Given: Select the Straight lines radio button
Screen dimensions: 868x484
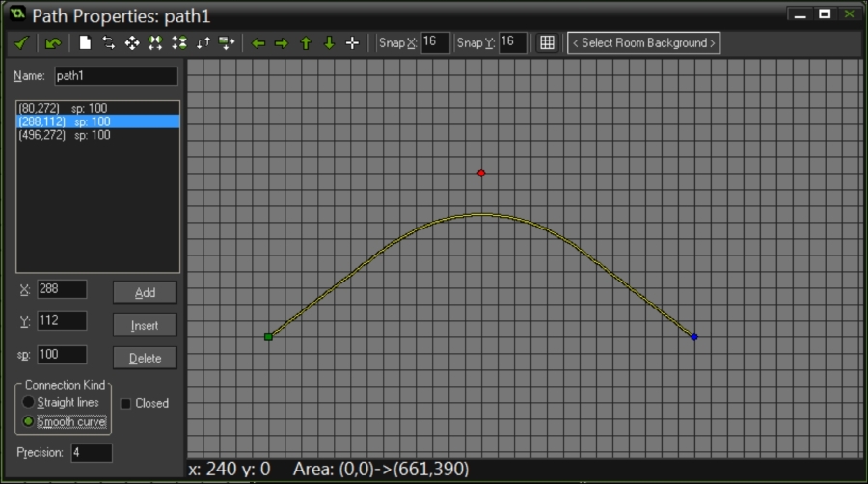Looking at the screenshot, I should point(29,402).
